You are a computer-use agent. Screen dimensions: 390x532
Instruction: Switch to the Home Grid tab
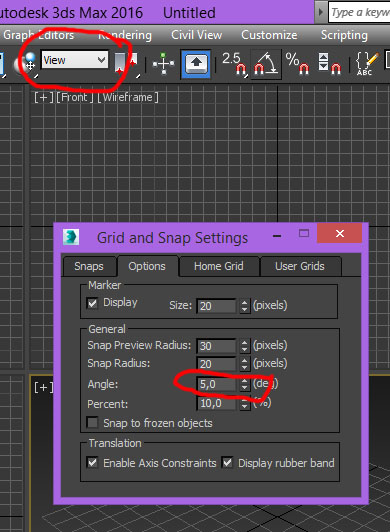tap(219, 266)
